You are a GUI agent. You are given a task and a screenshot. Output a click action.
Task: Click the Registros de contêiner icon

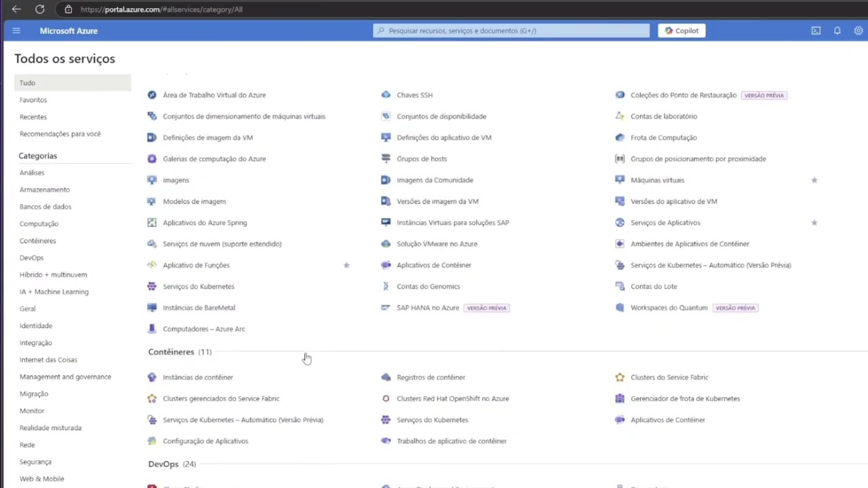point(386,377)
